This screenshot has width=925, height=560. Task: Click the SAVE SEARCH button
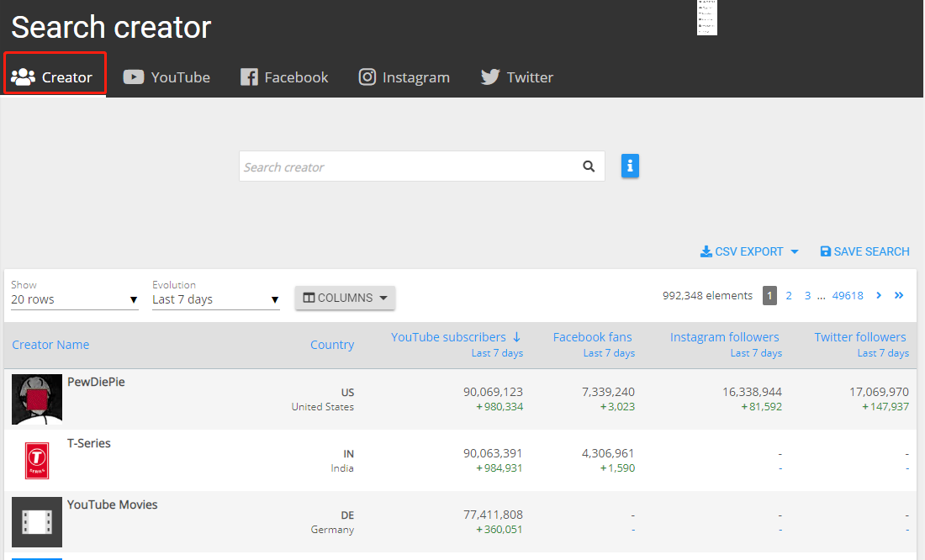tap(864, 251)
